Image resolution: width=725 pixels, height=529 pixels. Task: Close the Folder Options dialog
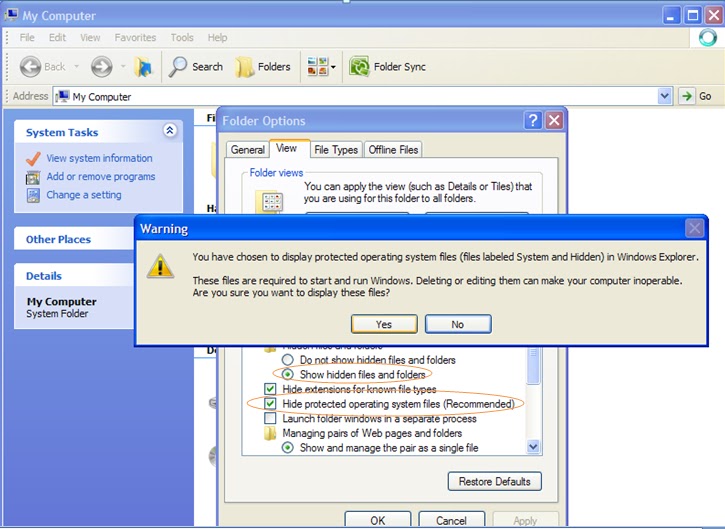click(554, 121)
